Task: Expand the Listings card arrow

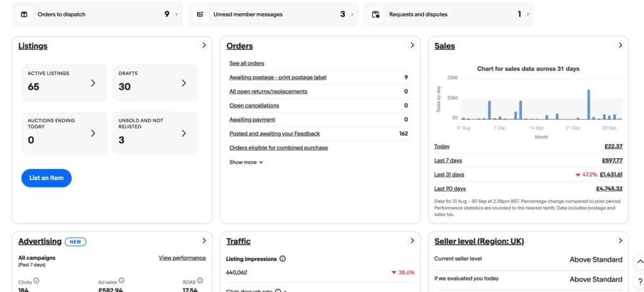Action: [x=204, y=45]
